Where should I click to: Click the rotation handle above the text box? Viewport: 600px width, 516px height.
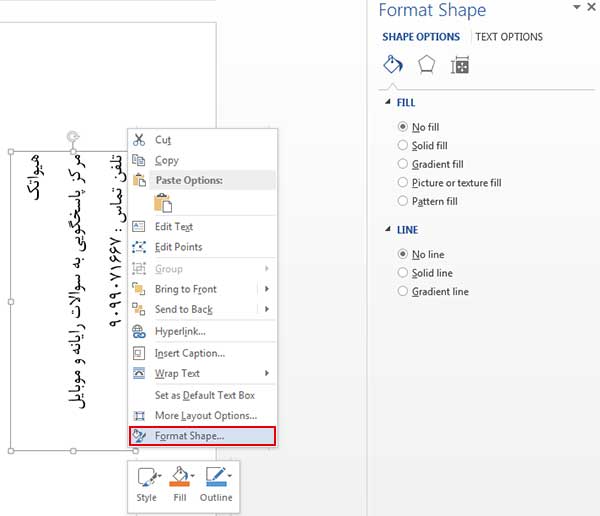73,136
